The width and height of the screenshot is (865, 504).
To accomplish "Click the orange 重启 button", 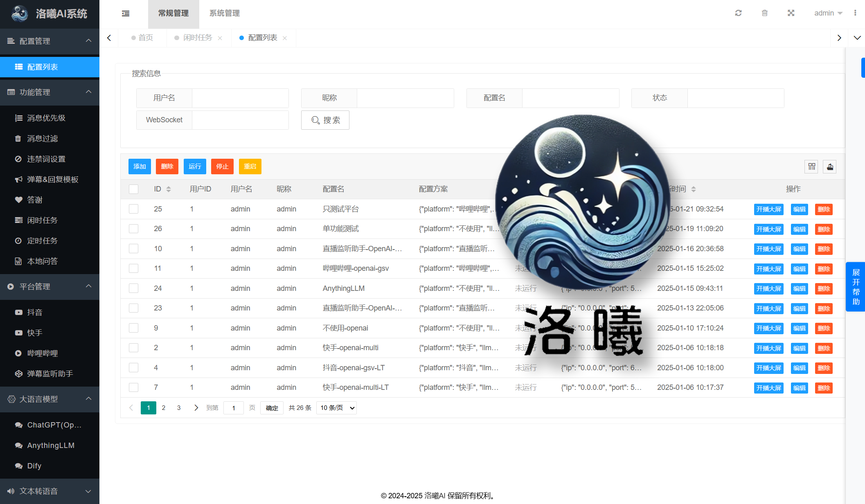I will pos(250,166).
